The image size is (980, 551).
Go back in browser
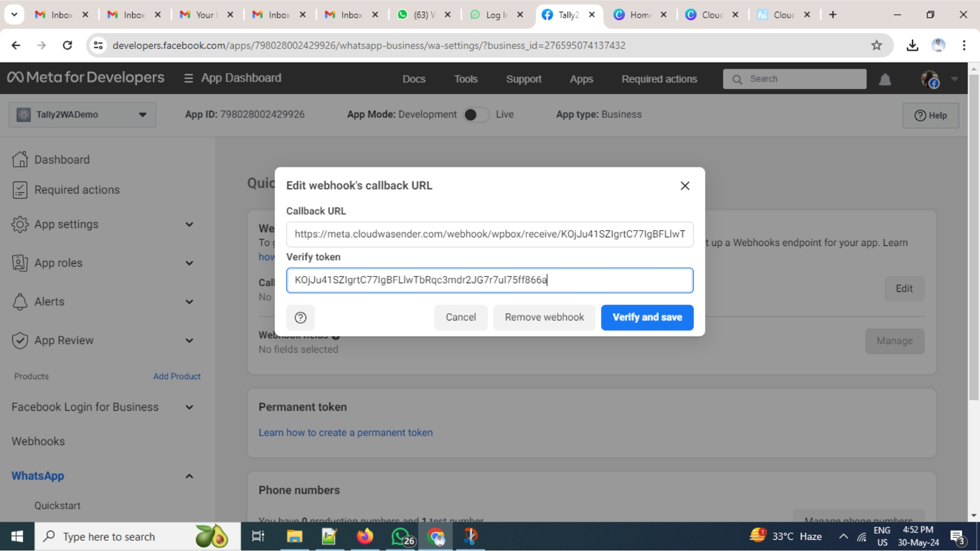pos(16,45)
